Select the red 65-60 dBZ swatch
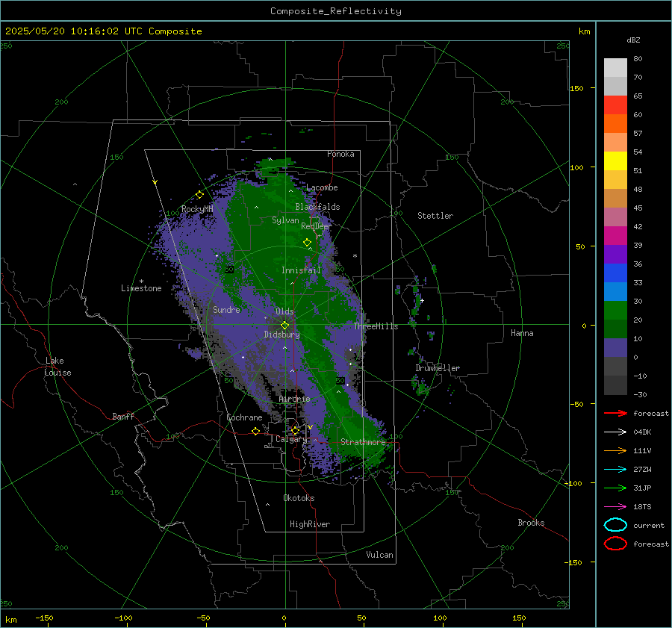 [x=615, y=105]
